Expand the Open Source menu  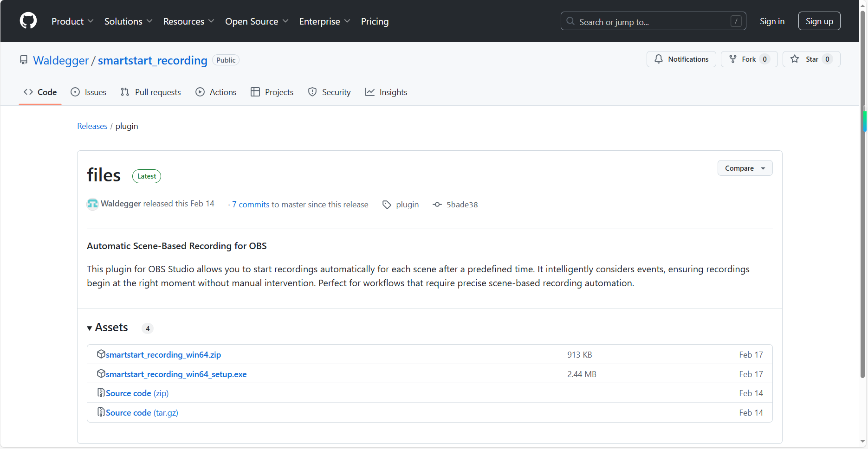(257, 21)
